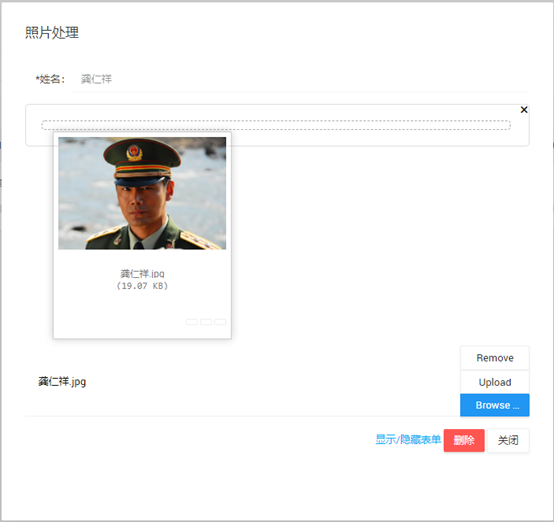The image size is (554, 522).
Task: Click the Remove button
Action: click(x=495, y=358)
